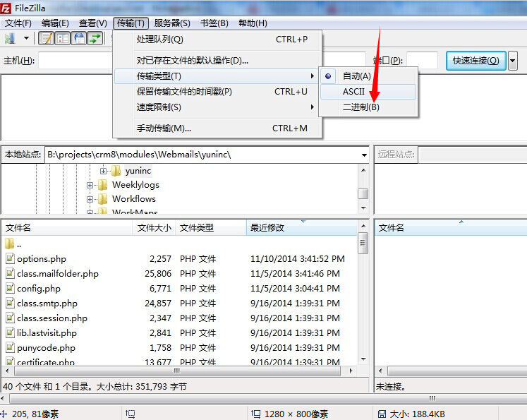Select ASCII transfer type
This screenshot has height=420, width=527.
(x=368, y=92)
